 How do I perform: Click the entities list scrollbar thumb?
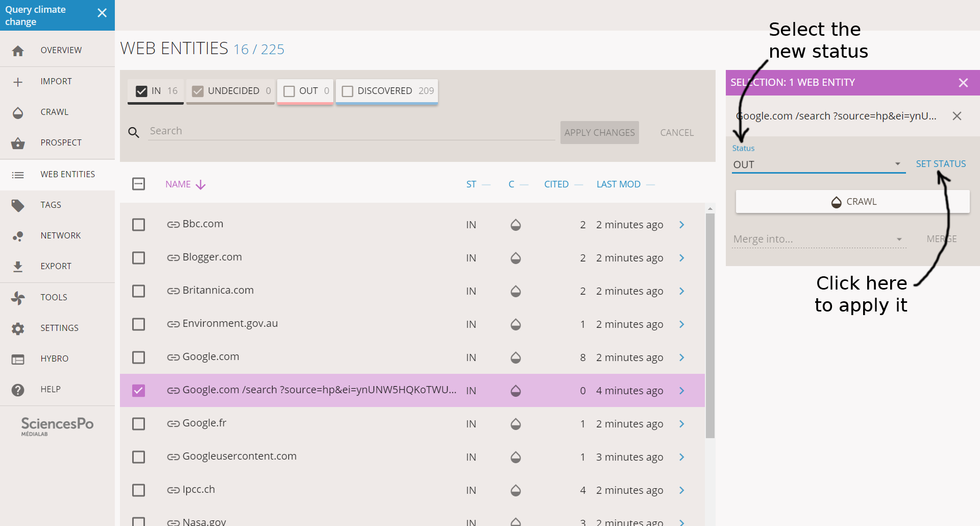tap(710, 326)
